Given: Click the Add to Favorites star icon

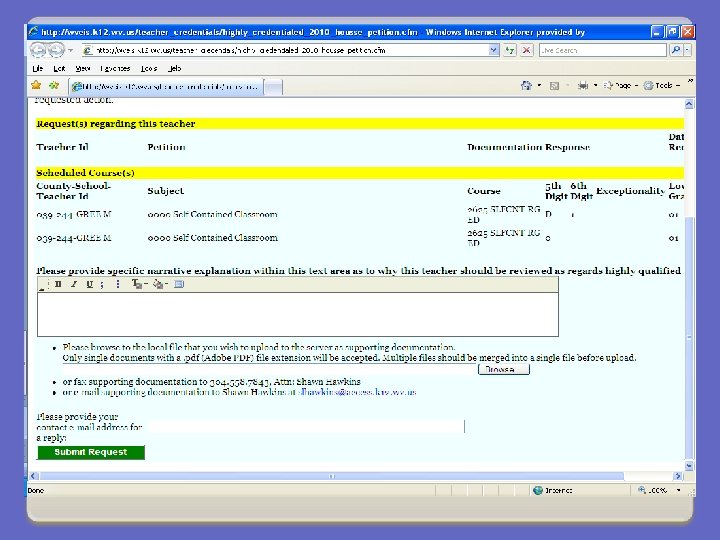Looking at the screenshot, I should (54, 85).
